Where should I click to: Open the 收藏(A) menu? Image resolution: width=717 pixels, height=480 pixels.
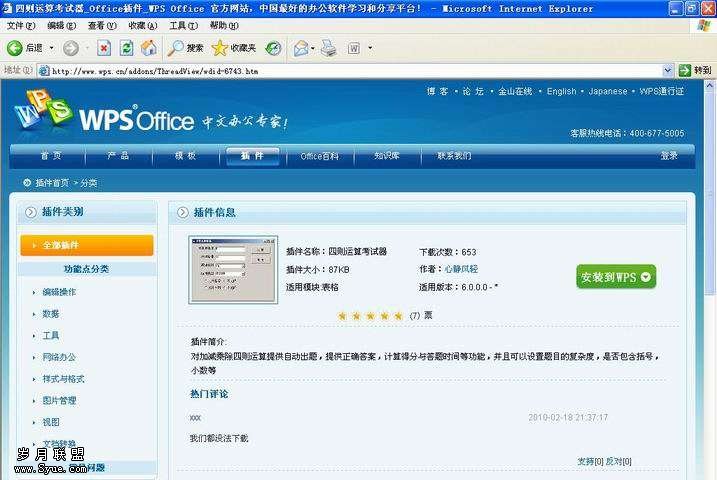pos(143,26)
